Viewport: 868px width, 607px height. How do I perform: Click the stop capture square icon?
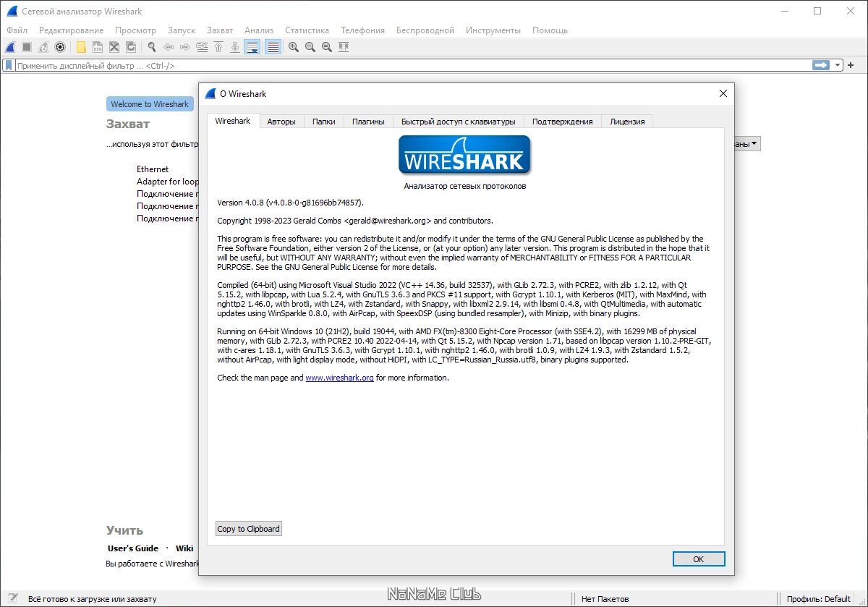pos(27,47)
